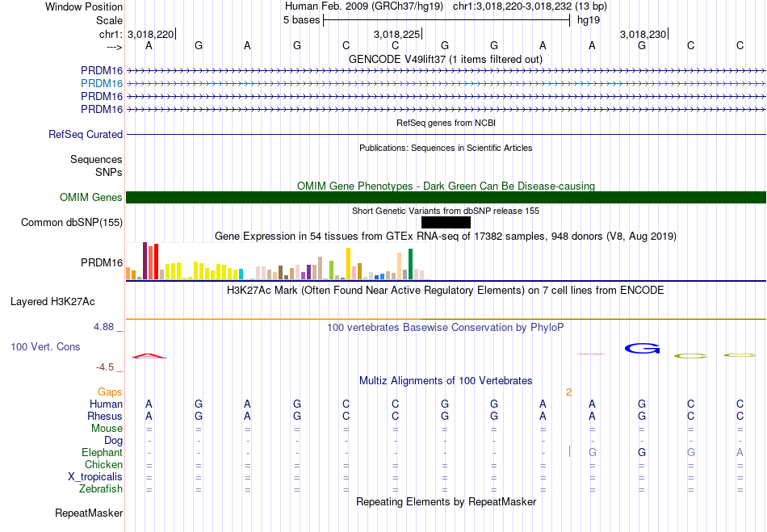Open Short Genetic Variants from dbSNP title
The image size is (767, 532).
point(445,211)
